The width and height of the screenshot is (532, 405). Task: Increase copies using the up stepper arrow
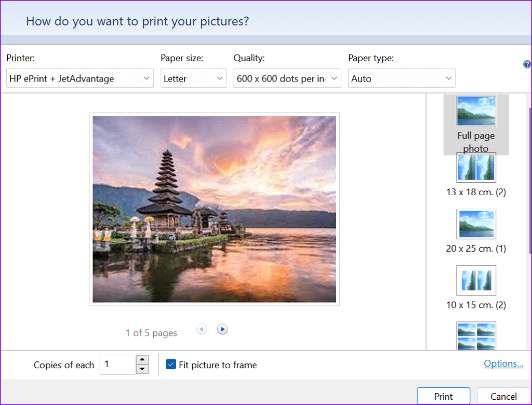pyautogui.click(x=142, y=360)
